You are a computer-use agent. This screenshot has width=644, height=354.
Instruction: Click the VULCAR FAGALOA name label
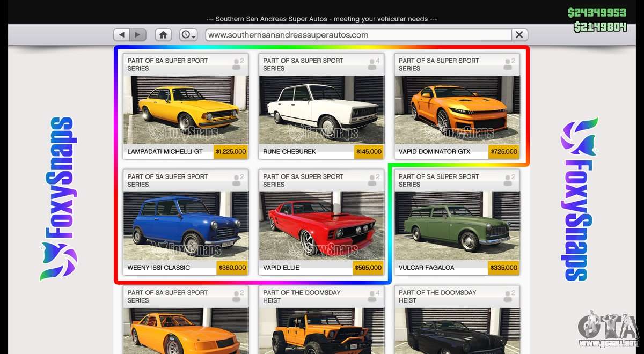click(427, 268)
